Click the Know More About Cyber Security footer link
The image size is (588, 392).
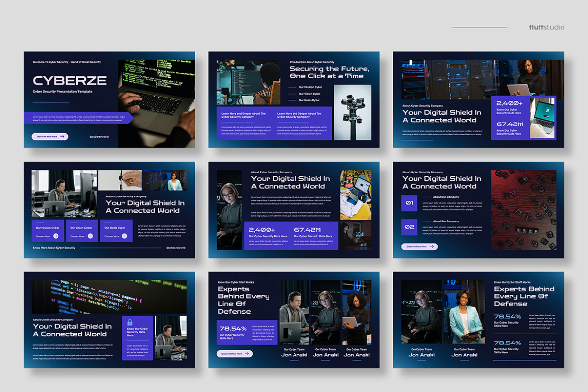pyautogui.click(x=54, y=247)
